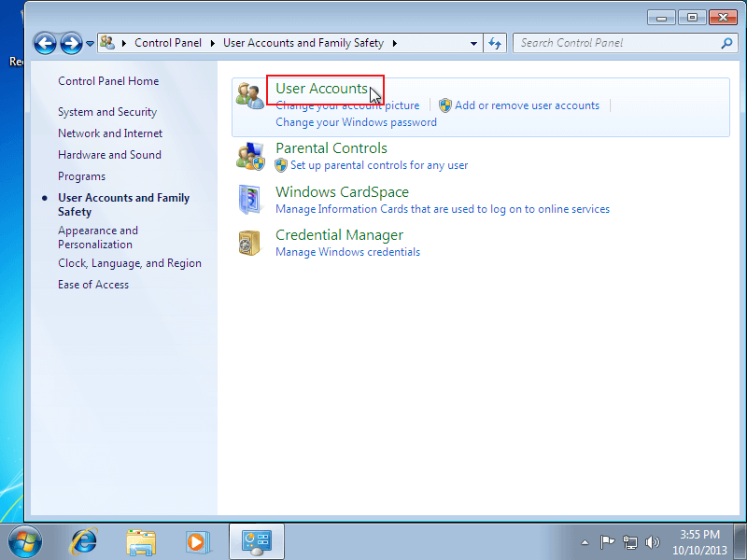Open System and Security from the sidebar
Viewport: 747px width, 560px height.
106,111
